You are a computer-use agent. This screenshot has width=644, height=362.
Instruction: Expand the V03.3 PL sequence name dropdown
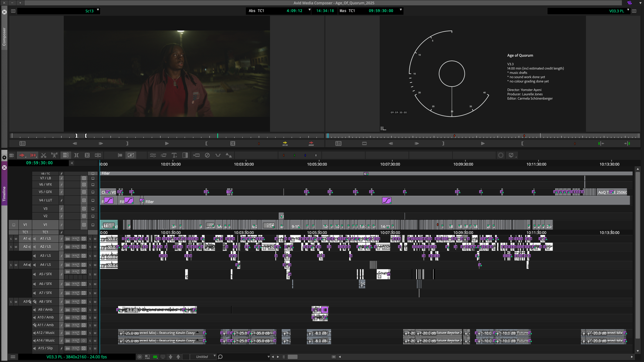(x=628, y=10)
